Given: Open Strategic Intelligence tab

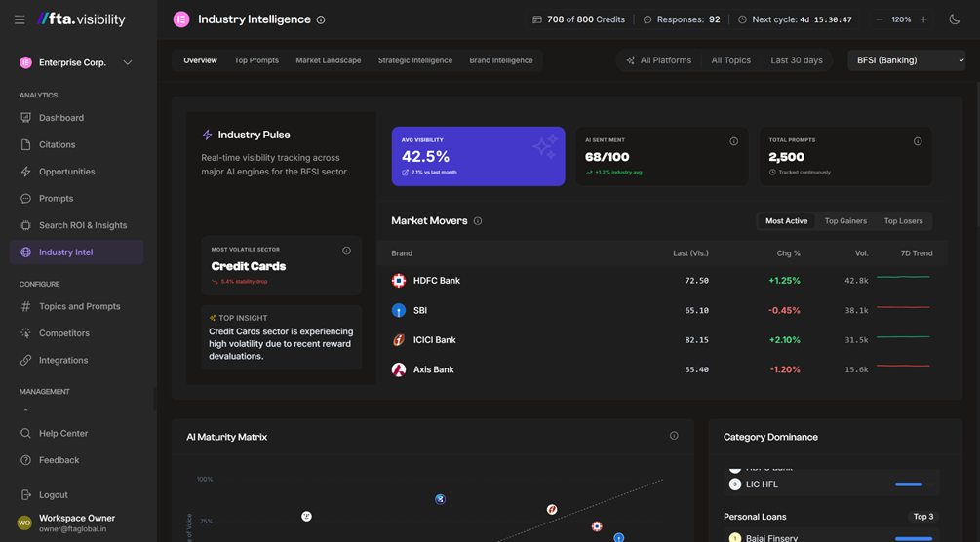Looking at the screenshot, I should tap(415, 60).
